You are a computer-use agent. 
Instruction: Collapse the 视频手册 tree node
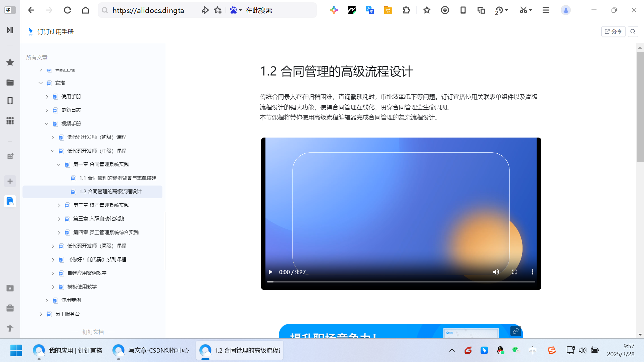point(47,124)
